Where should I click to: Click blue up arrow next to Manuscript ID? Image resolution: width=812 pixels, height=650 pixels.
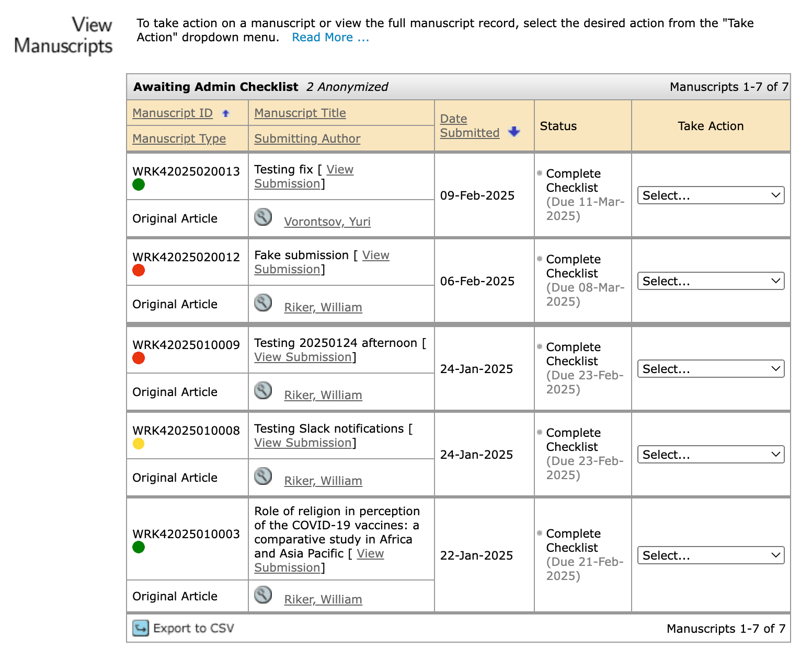point(226,113)
